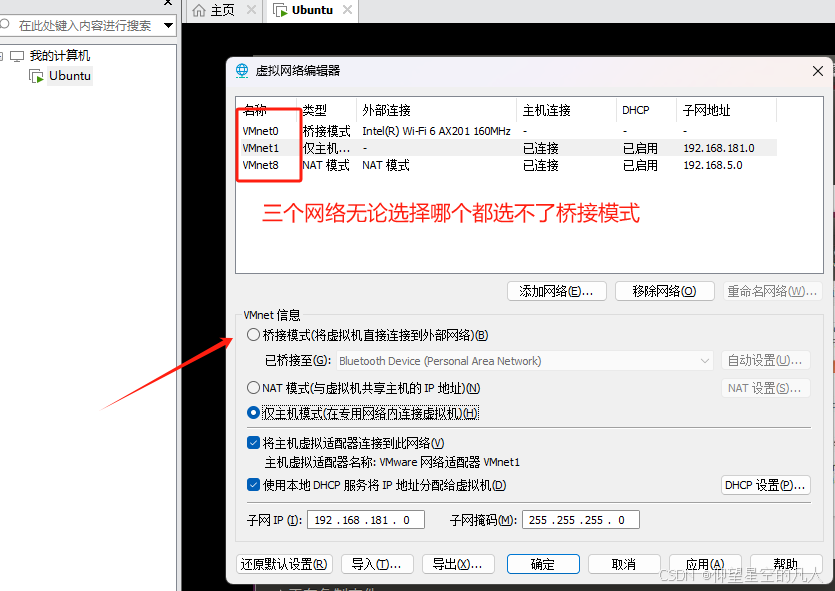This screenshot has width=835, height=591.
Task: Click the 帮助 button
Action: tap(786, 564)
